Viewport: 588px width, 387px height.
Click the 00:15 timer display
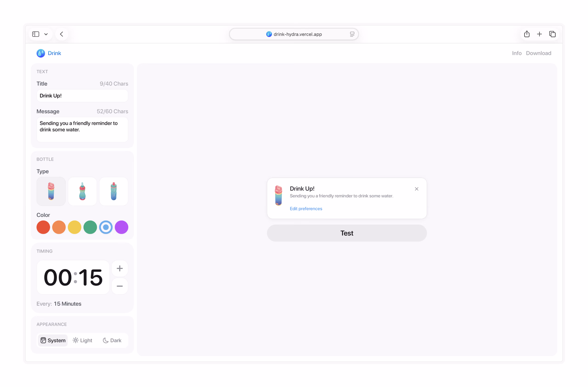point(73,277)
